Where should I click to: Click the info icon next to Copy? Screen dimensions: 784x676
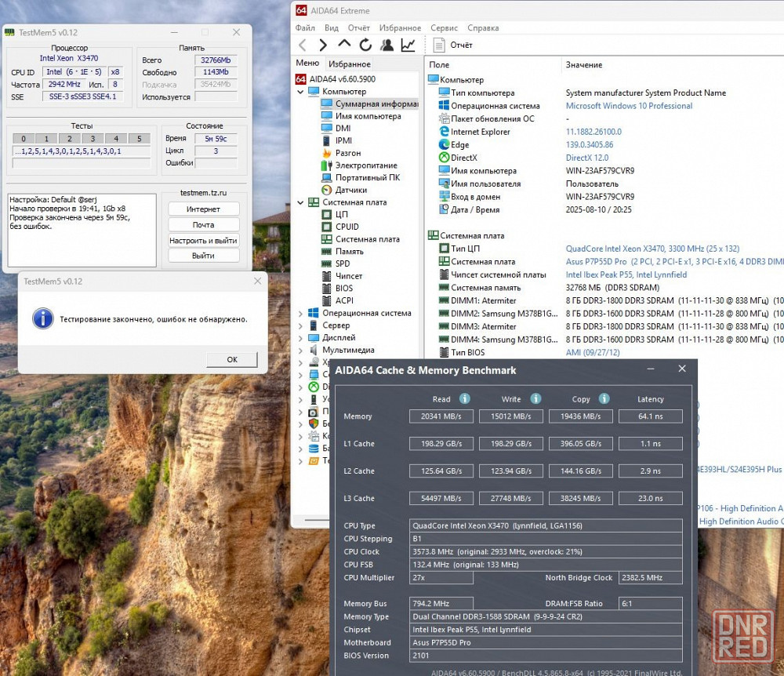604,398
